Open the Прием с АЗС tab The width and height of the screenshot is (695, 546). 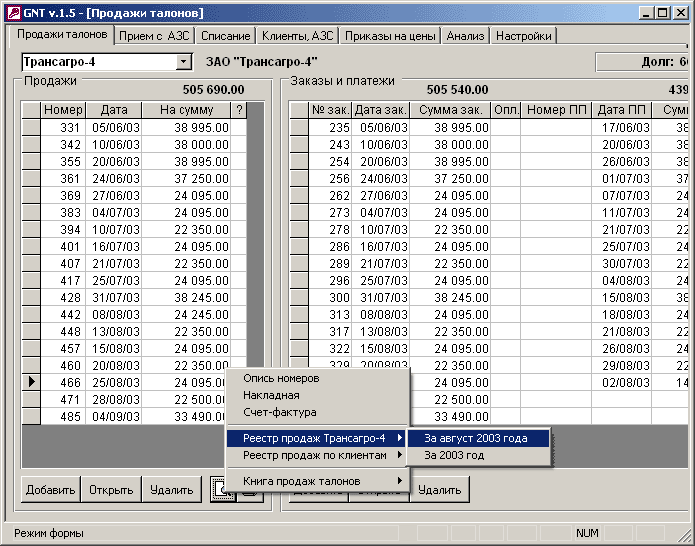click(x=154, y=36)
